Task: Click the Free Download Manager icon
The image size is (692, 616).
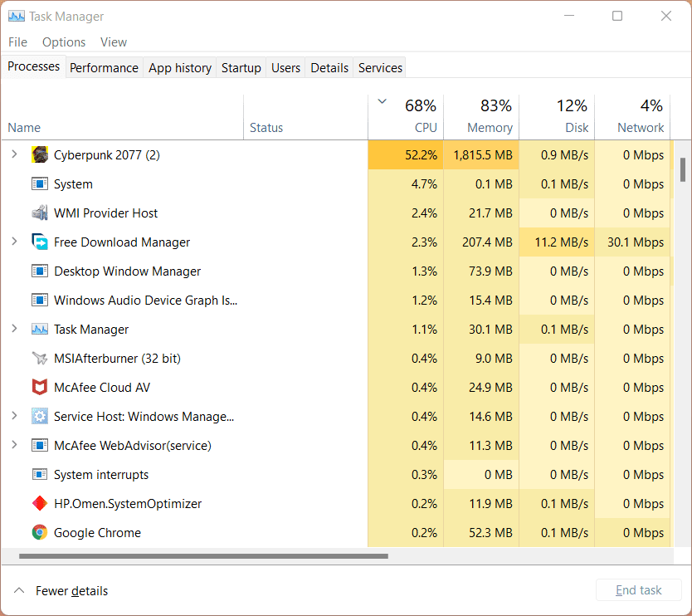Action: (x=40, y=242)
